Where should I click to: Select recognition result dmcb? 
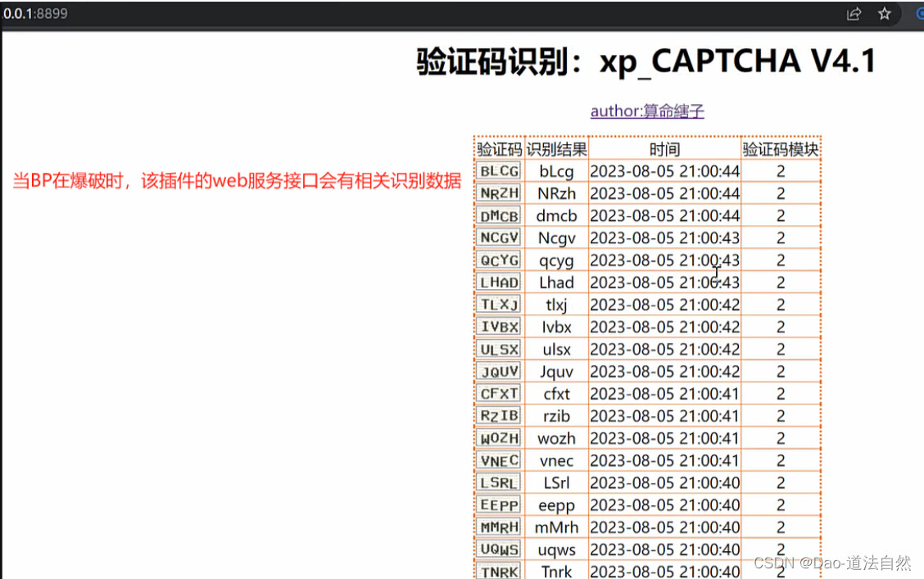pos(556,215)
